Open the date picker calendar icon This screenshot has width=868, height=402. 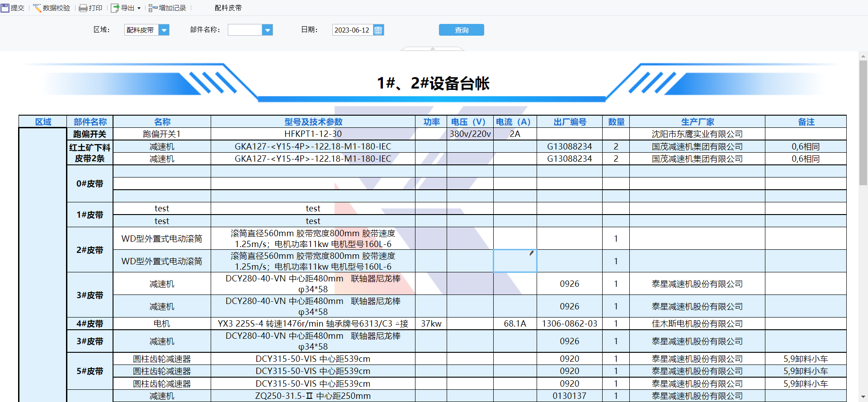point(378,30)
